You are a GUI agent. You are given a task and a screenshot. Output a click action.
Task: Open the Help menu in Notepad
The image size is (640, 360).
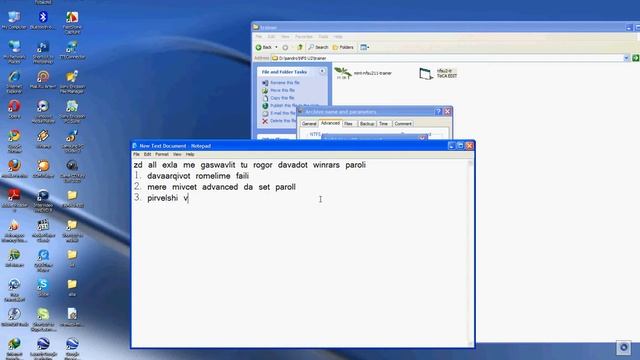[x=190, y=154]
